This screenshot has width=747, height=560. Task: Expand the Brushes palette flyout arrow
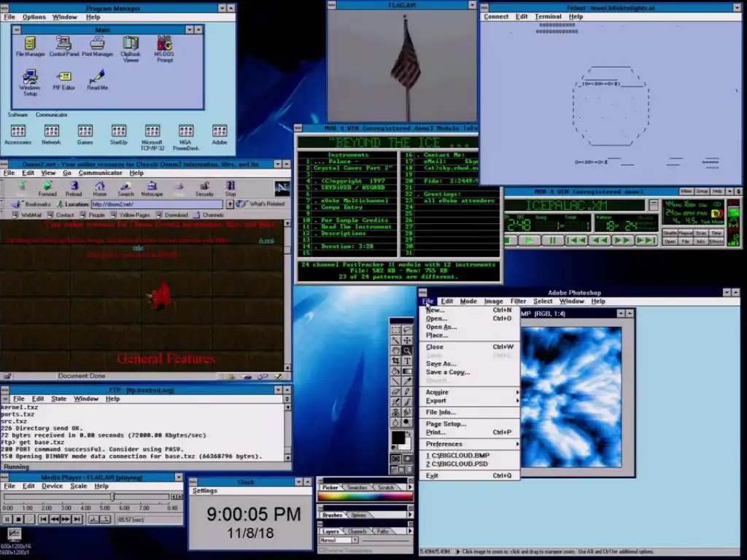[x=410, y=515]
